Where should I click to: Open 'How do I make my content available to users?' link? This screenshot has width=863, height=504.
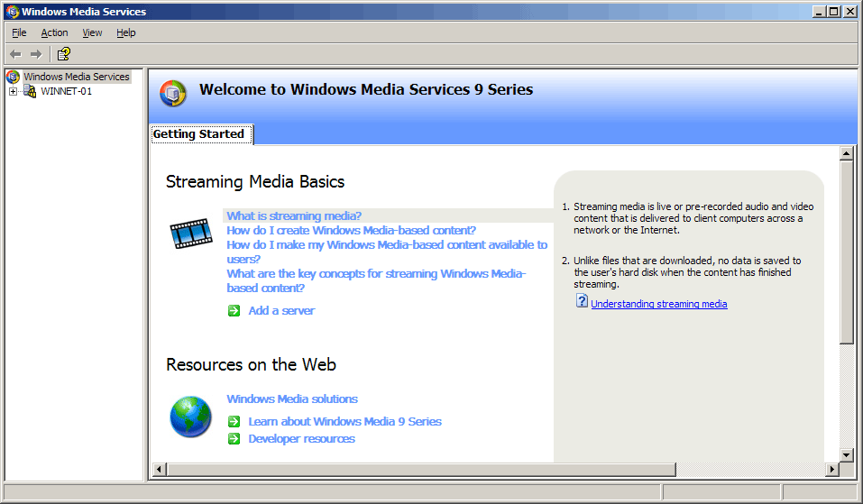387,252
